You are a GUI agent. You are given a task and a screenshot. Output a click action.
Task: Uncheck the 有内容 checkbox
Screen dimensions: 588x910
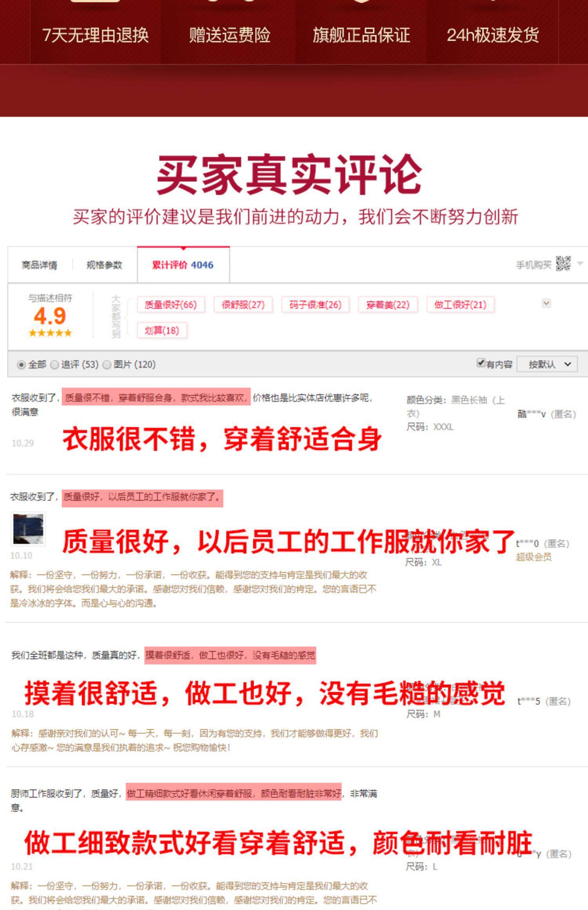(481, 363)
